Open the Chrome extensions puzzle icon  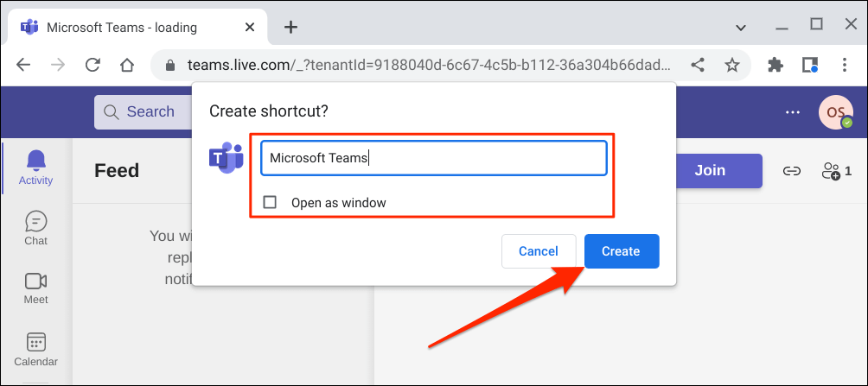(x=775, y=65)
